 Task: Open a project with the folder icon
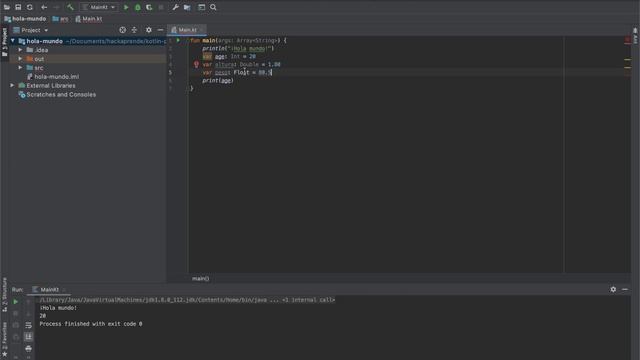tap(7, 7)
